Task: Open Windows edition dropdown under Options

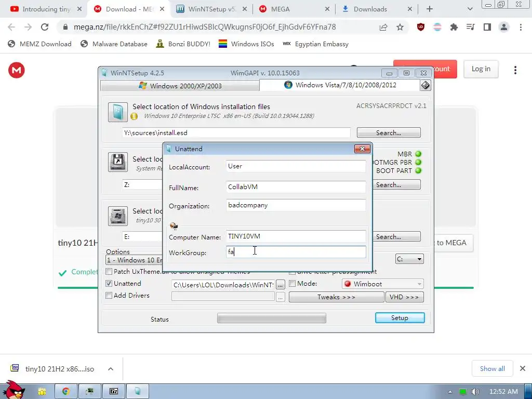Action: [x=135, y=260]
